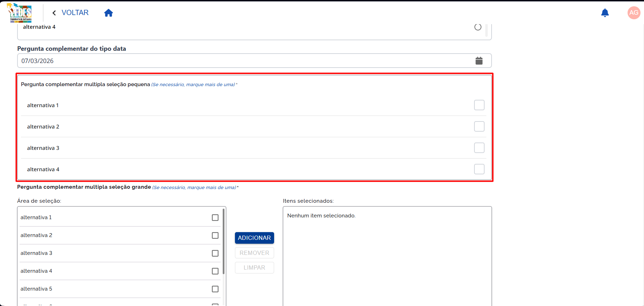
Task: Select the alternativa 4 radio button at top
Action: (478, 27)
